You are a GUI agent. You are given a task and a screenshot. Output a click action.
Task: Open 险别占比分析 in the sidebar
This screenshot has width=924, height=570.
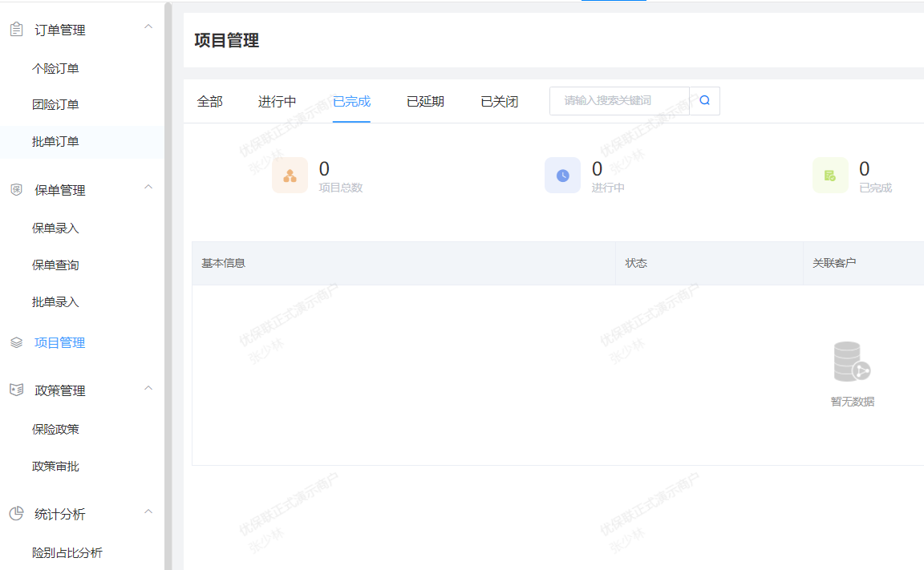pyautogui.click(x=67, y=553)
